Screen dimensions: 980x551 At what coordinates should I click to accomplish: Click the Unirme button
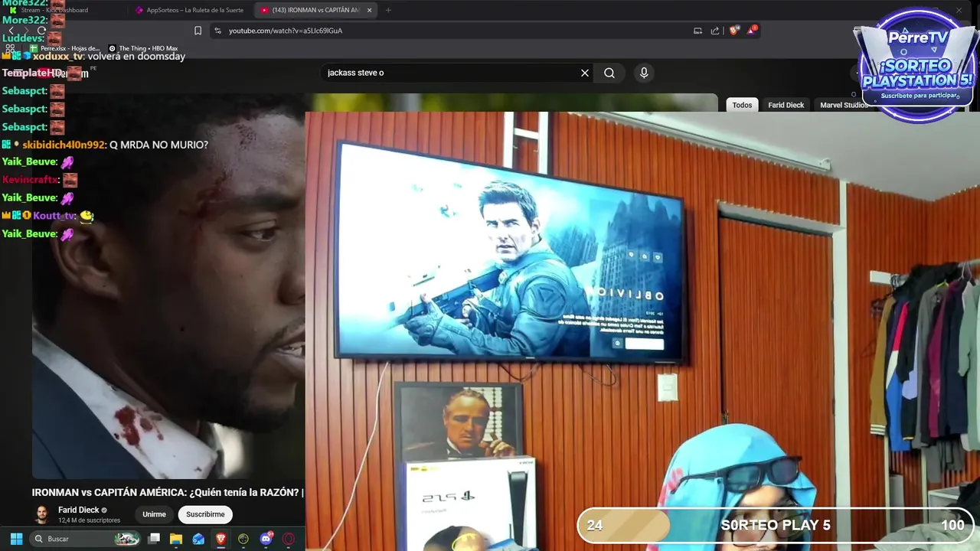154,514
